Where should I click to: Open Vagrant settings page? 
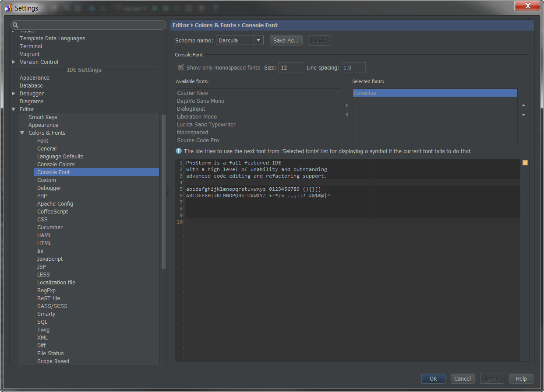click(29, 54)
